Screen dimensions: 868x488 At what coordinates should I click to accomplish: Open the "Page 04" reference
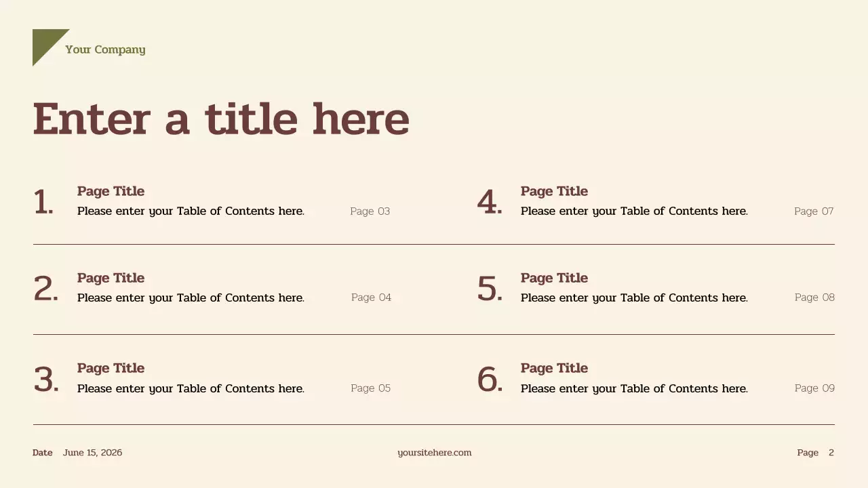371,298
